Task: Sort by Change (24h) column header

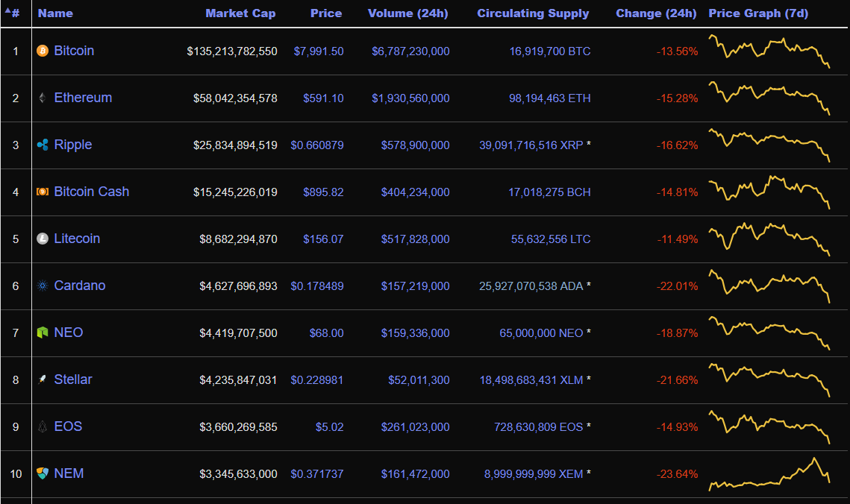Action: [x=656, y=13]
